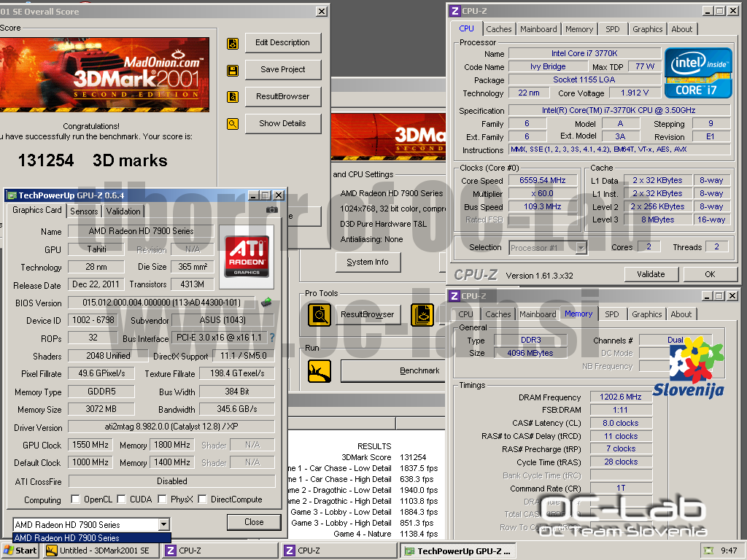Click the 3DMark2001 banner image in score dialog
The height and width of the screenshot is (560, 747).
point(104,75)
